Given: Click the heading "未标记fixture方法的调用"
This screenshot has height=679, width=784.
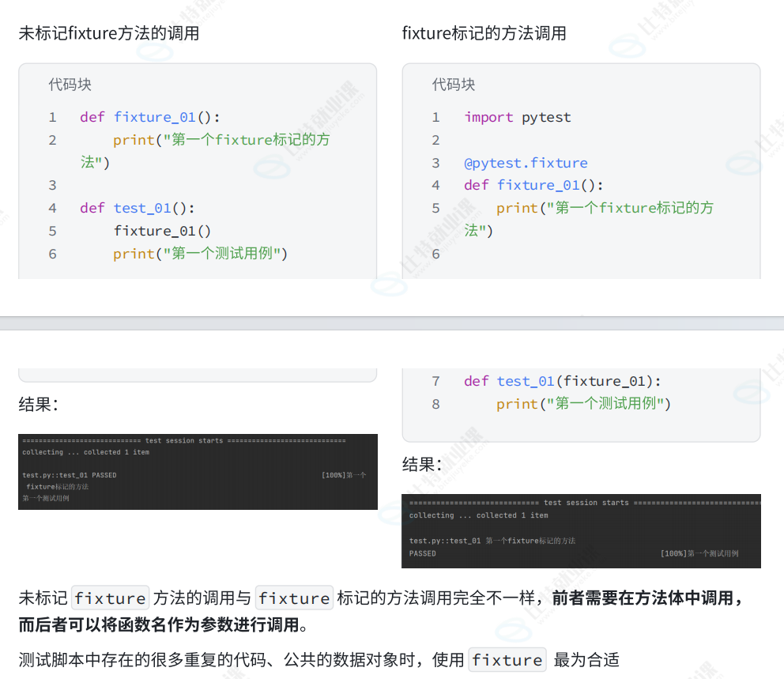Looking at the screenshot, I should [x=109, y=33].
